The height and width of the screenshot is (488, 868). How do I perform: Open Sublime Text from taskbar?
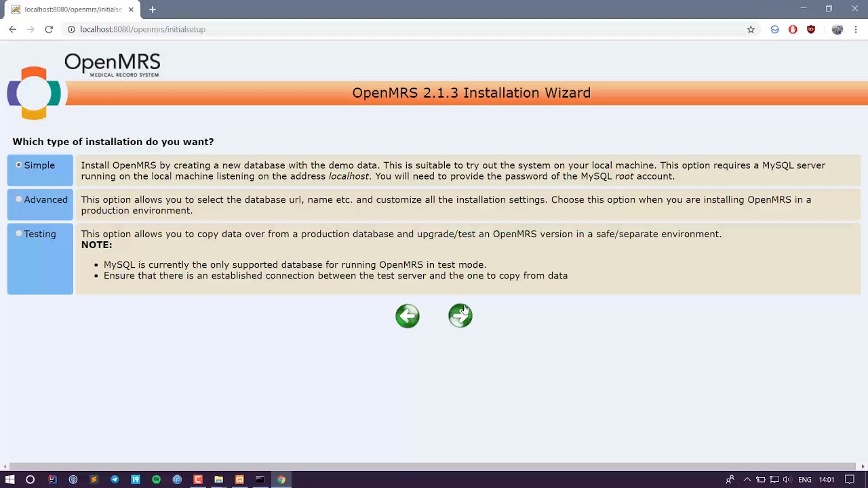pyautogui.click(x=94, y=480)
